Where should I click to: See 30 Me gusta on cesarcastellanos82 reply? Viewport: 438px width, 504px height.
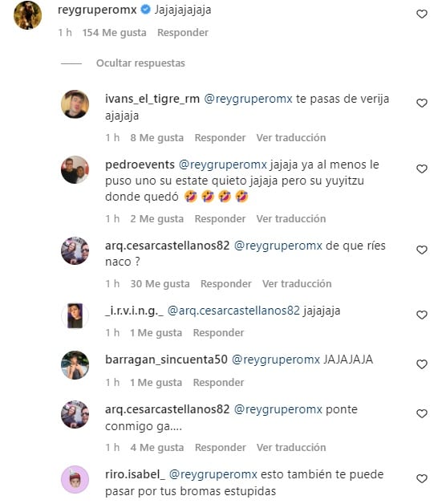pos(160,284)
